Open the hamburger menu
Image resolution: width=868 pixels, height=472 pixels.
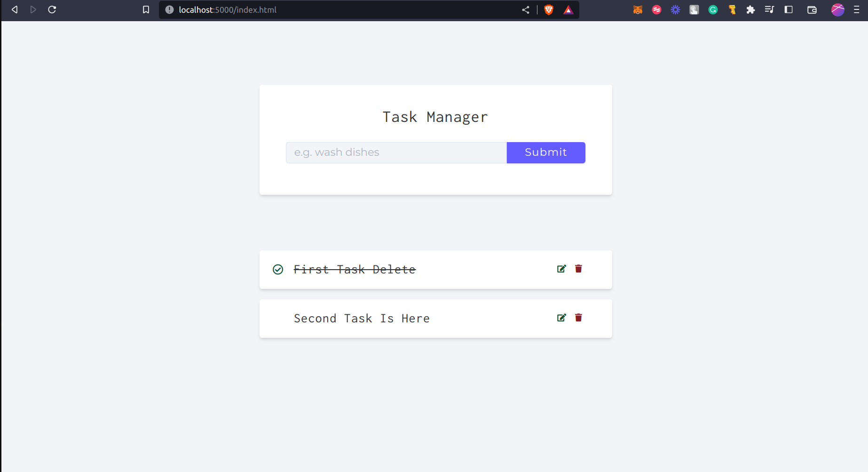coord(858,9)
